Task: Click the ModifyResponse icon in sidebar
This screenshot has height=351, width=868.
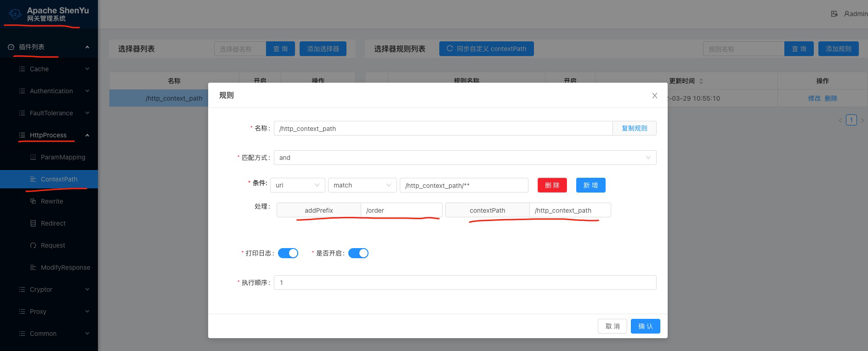Action: point(33,267)
